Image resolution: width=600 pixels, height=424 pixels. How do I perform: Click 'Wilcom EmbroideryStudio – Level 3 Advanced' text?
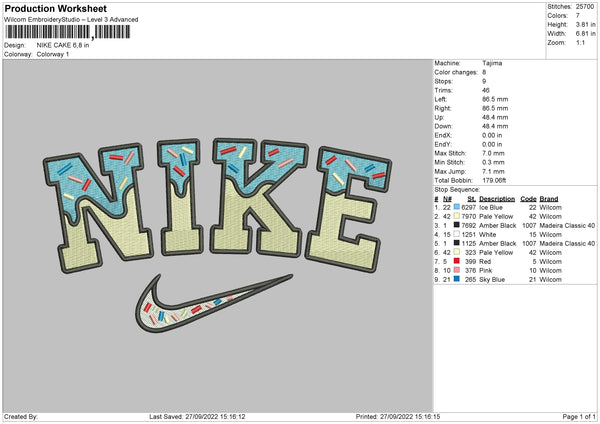point(71,20)
